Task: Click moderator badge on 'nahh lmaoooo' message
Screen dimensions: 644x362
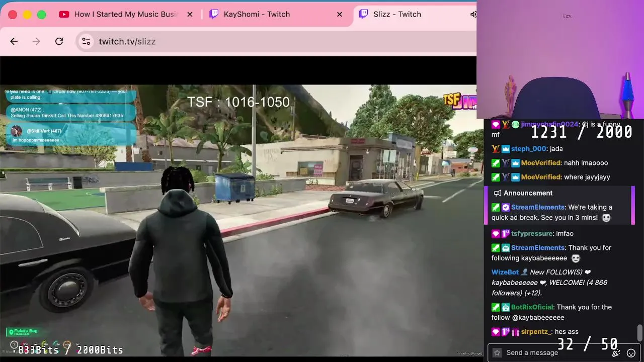Action: point(496,163)
